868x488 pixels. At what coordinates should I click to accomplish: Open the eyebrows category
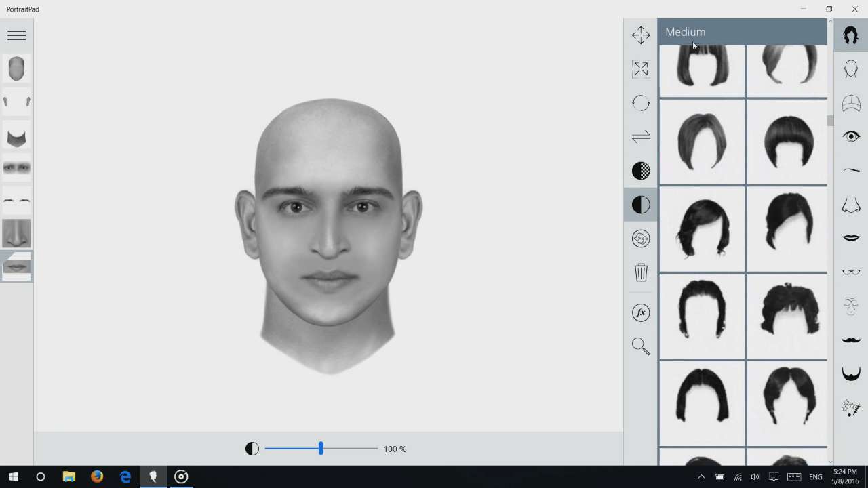(851, 171)
